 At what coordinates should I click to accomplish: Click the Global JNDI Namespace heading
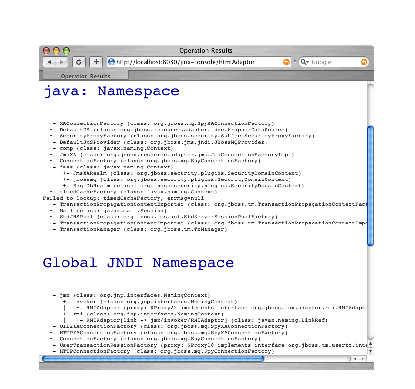tap(138, 263)
